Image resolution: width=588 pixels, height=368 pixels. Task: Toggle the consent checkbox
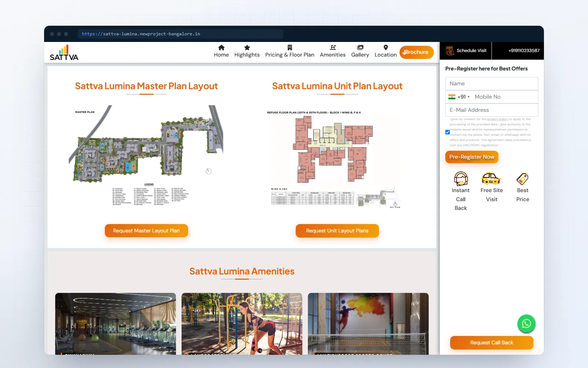(448, 132)
